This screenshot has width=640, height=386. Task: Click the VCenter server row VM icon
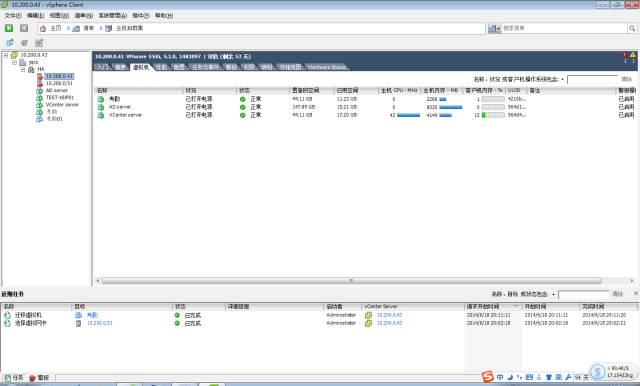pos(100,115)
